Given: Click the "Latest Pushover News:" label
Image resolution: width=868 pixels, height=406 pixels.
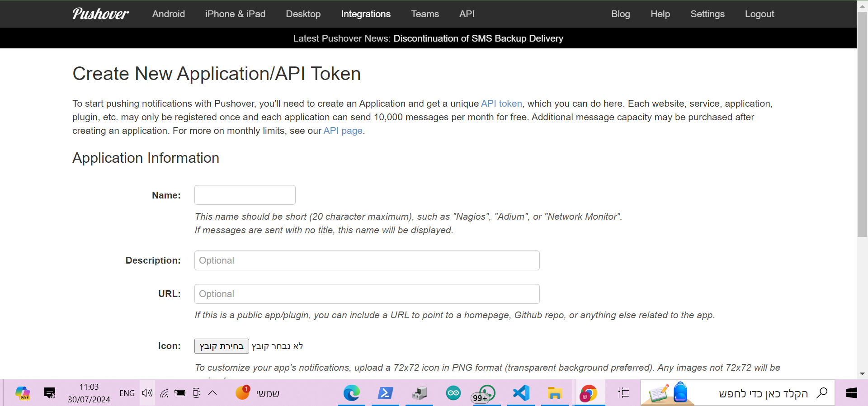Looking at the screenshot, I should coord(342,38).
